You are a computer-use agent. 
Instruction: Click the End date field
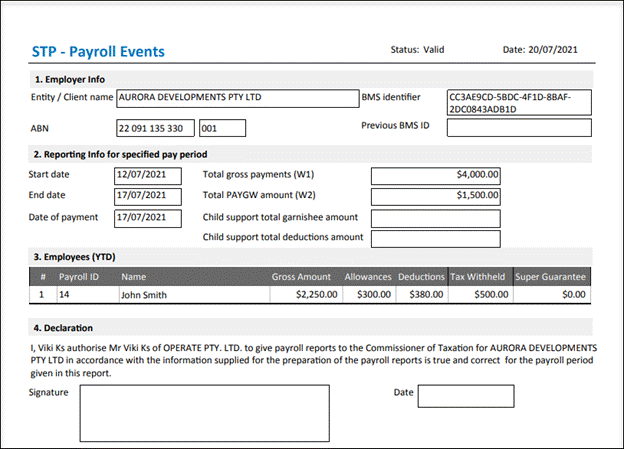(148, 196)
